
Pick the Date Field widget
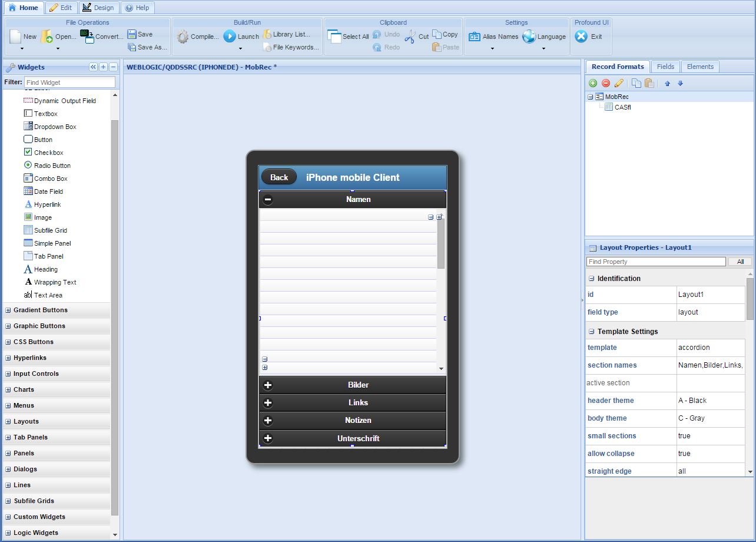click(43, 191)
